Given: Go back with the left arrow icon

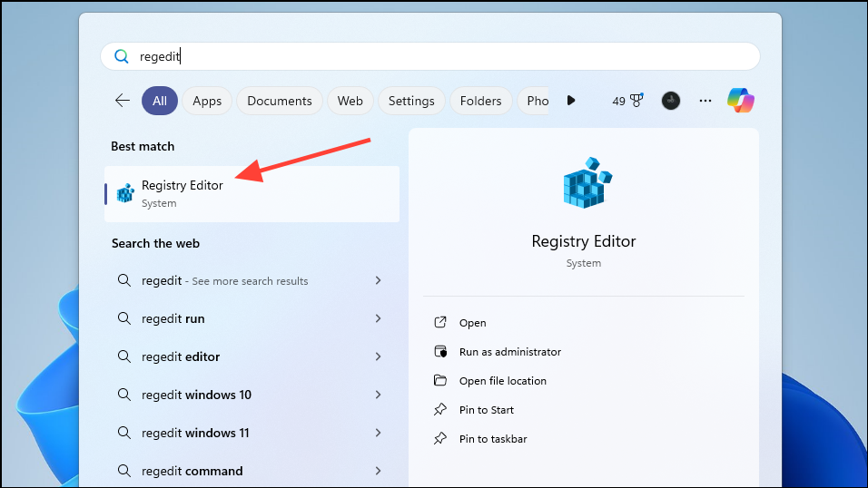Looking at the screenshot, I should 123,101.
